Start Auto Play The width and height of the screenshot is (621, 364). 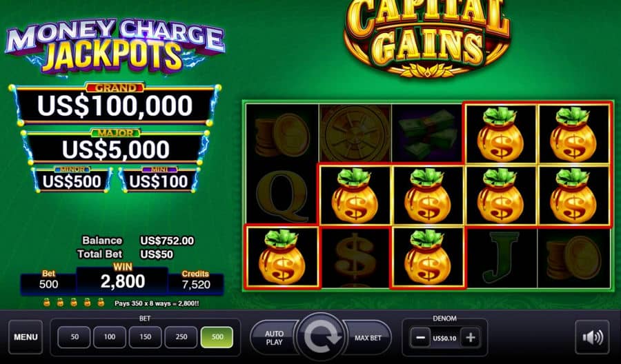(274, 338)
